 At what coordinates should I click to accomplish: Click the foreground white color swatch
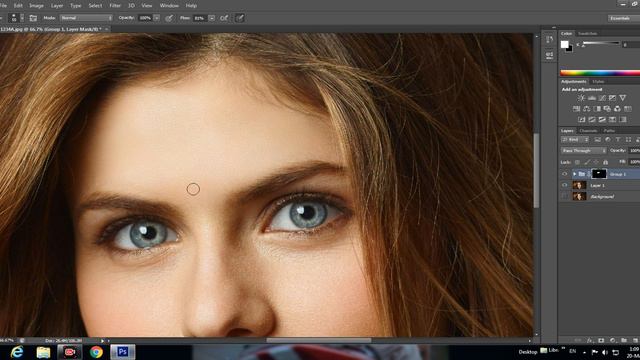point(564,44)
